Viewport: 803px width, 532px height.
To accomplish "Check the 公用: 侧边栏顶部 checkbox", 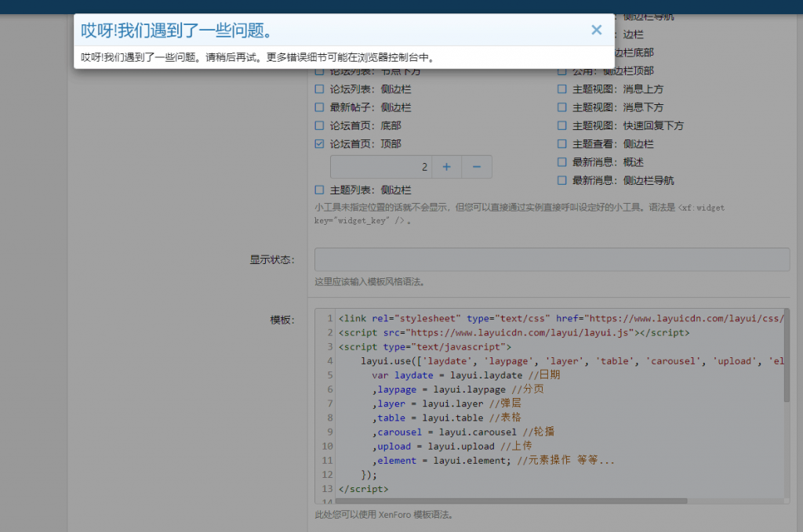I will [562, 71].
